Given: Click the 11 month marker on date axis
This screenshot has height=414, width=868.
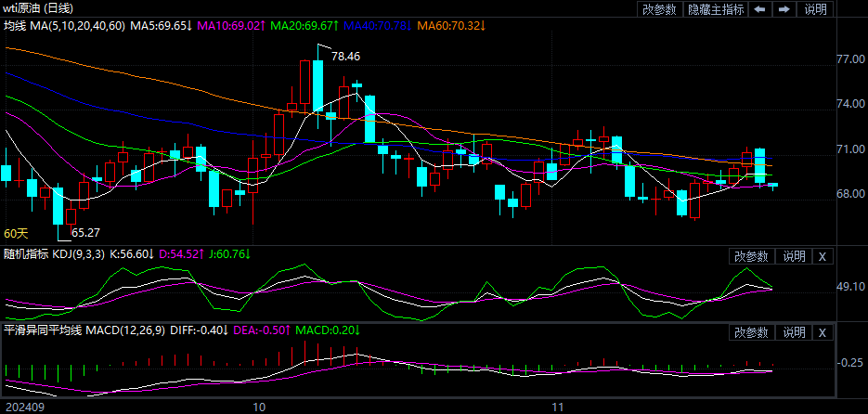Looking at the screenshot, I should 559,407.
